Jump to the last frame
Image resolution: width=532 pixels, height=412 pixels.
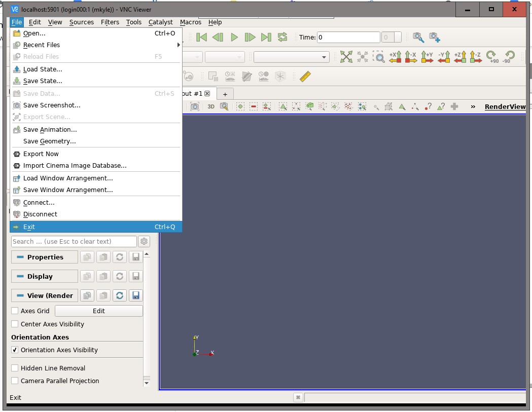click(x=266, y=37)
